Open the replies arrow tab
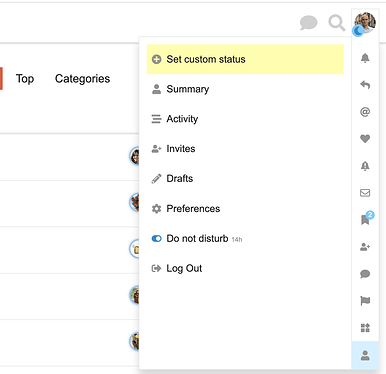386x374 pixels. pos(365,85)
